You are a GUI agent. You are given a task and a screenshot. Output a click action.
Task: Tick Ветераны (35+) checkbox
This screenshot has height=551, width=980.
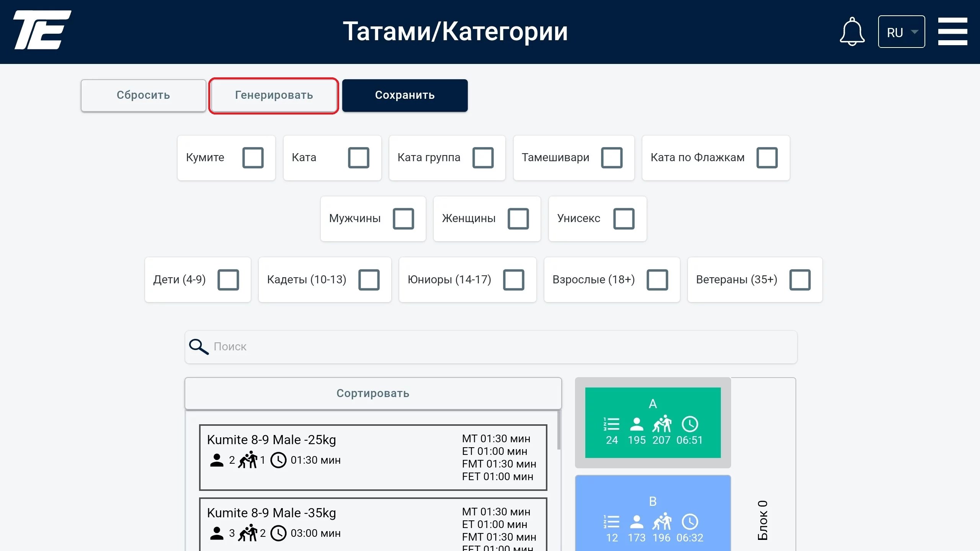(x=800, y=280)
